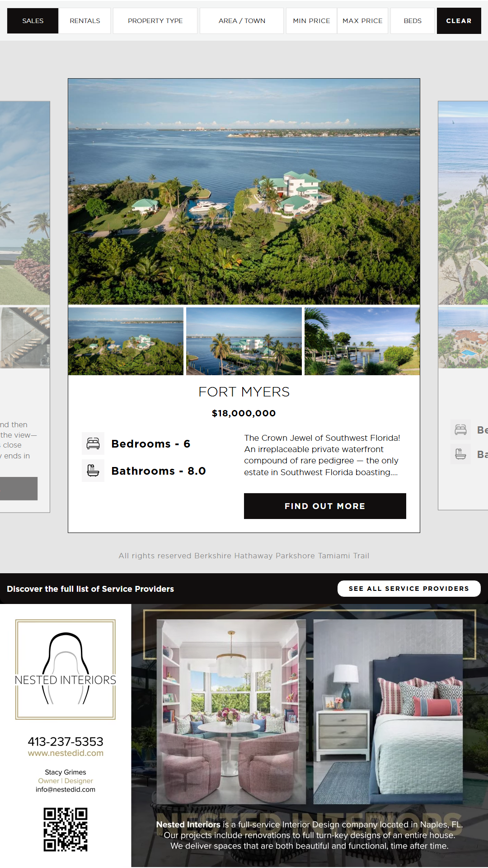Open the third dock view thumbnail

point(362,341)
